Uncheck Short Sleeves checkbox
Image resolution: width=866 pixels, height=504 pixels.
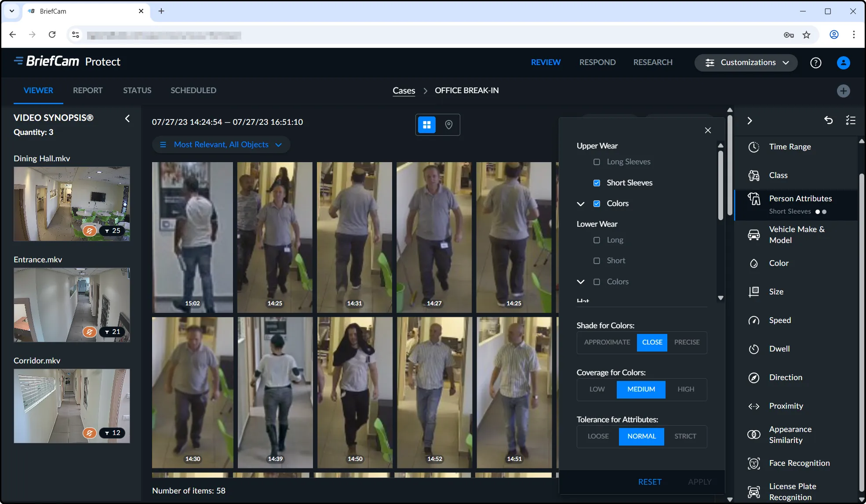597,183
